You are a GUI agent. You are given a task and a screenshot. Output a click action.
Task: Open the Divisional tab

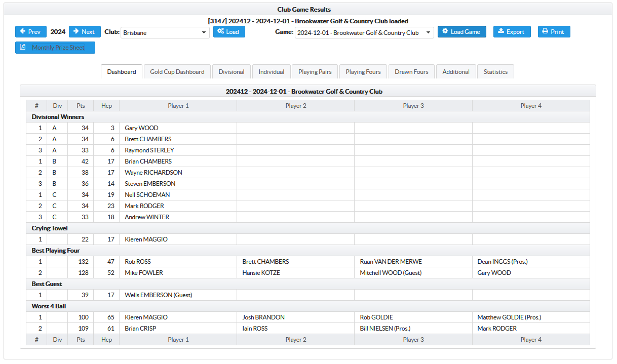tap(232, 72)
